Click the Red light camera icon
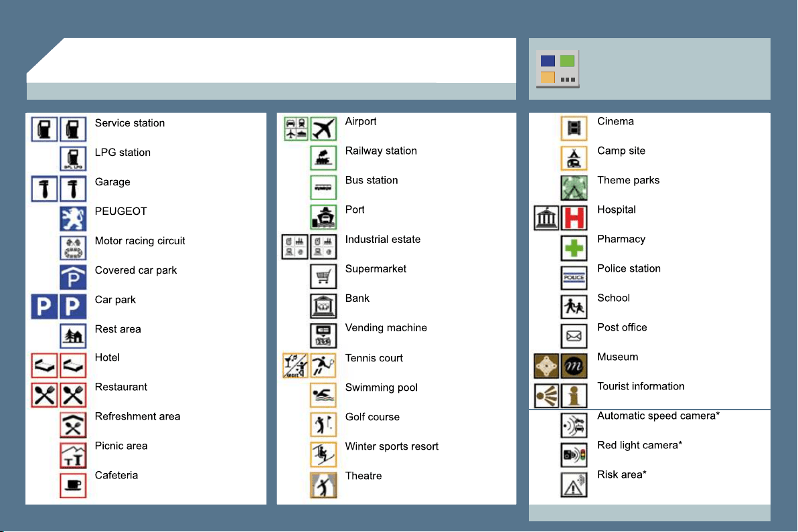 pos(574,454)
